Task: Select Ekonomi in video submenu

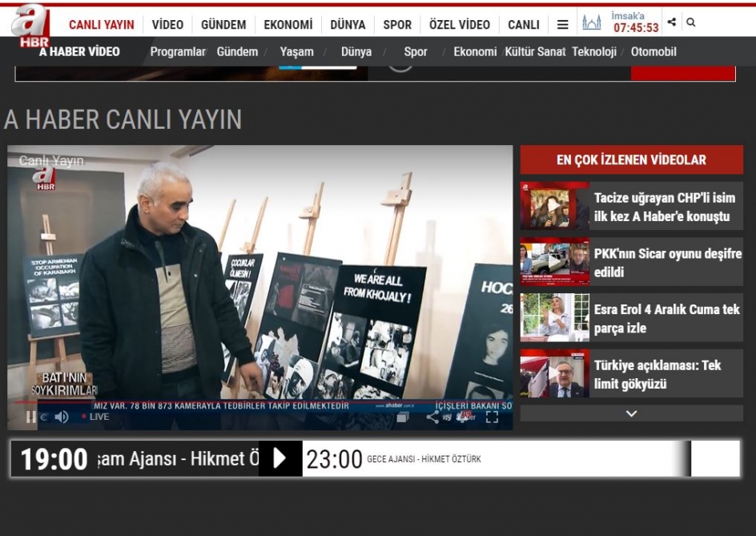Action: (475, 51)
